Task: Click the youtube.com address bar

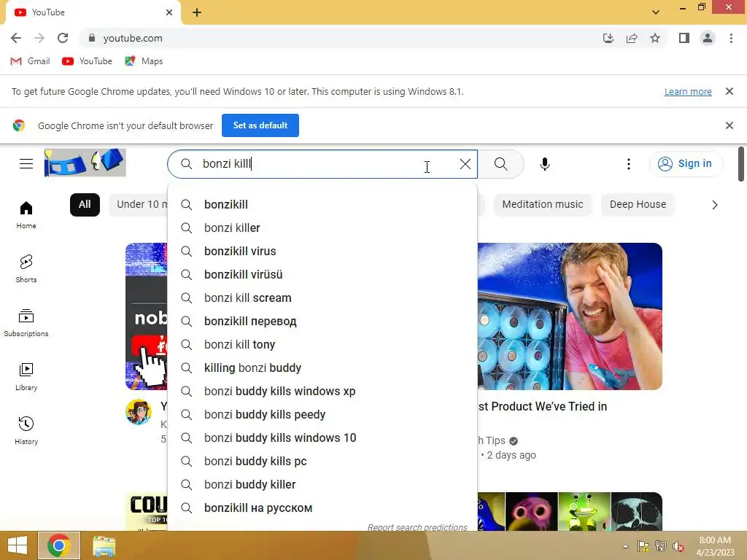Action: tap(338, 38)
